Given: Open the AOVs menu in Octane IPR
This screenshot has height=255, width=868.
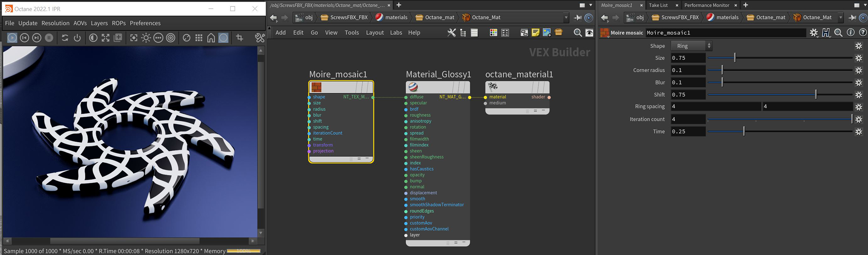Looking at the screenshot, I should pos(80,23).
